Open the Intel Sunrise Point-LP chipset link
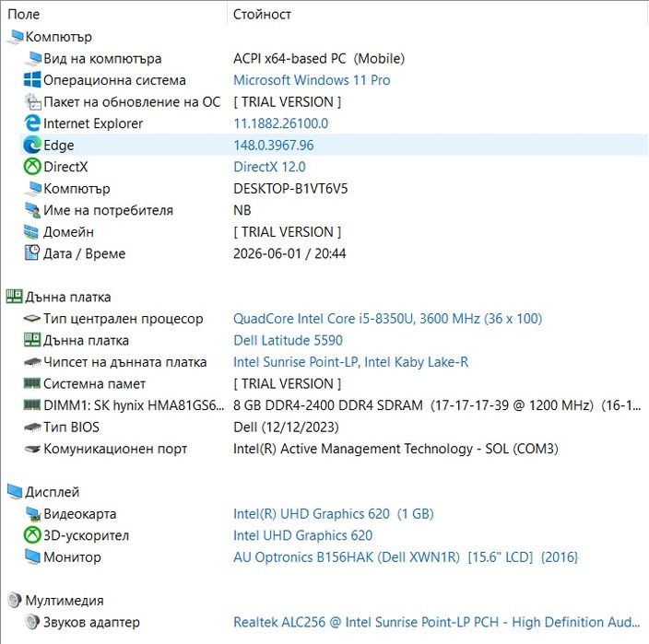Viewport: 649px width, 644px height. point(351,362)
